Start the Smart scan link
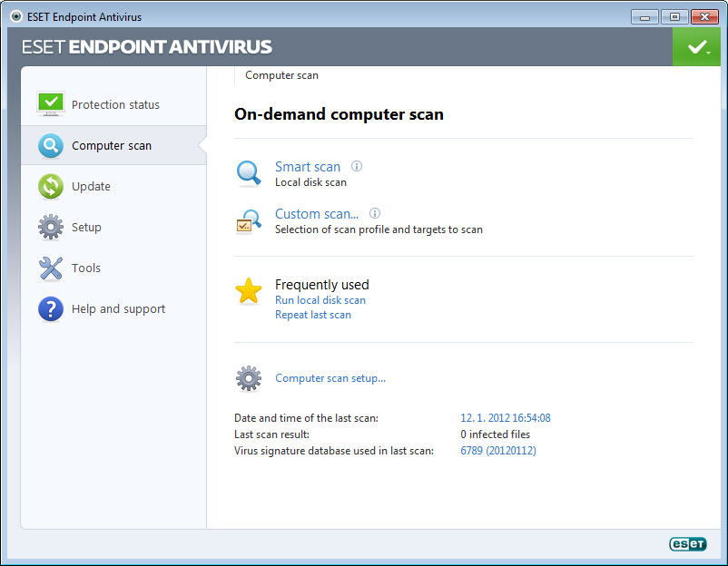The image size is (728, 566). coord(308,167)
